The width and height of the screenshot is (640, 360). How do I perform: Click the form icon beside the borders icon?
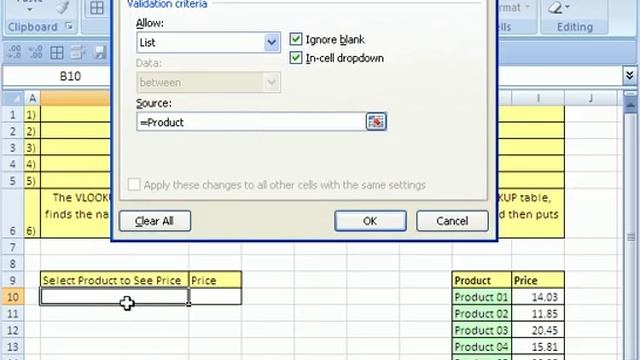tap(78, 53)
